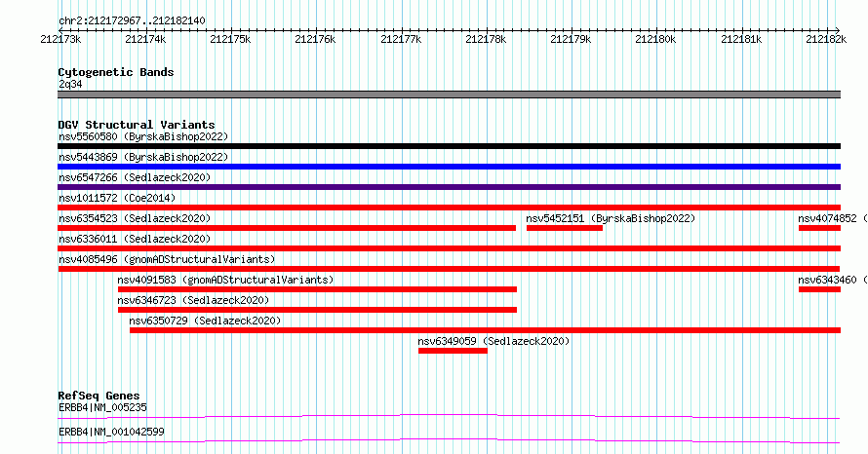Open the nsv1011572 (Coe2014) label
The width and height of the screenshot is (868, 454).
117,198
